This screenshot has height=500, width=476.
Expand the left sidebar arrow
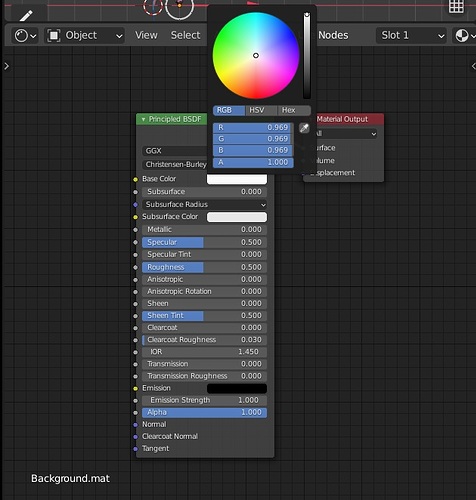[6, 66]
